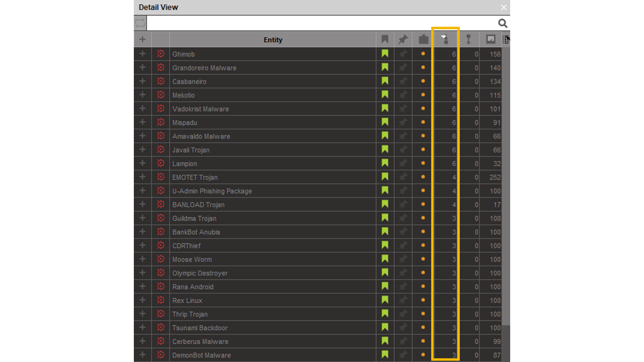Toggle the bookmark on BANLOAD Trojan row
Screen dimensions: 644x362
[x=385, y=204]
